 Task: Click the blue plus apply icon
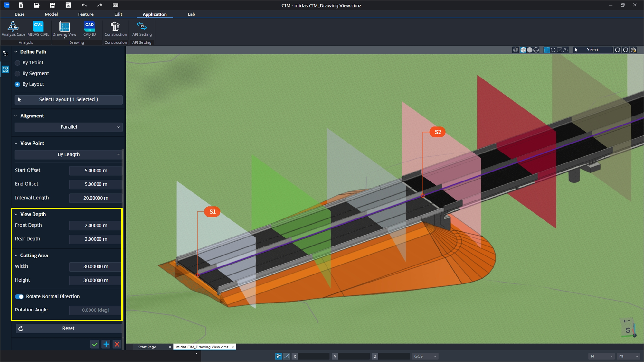(106, 344)
